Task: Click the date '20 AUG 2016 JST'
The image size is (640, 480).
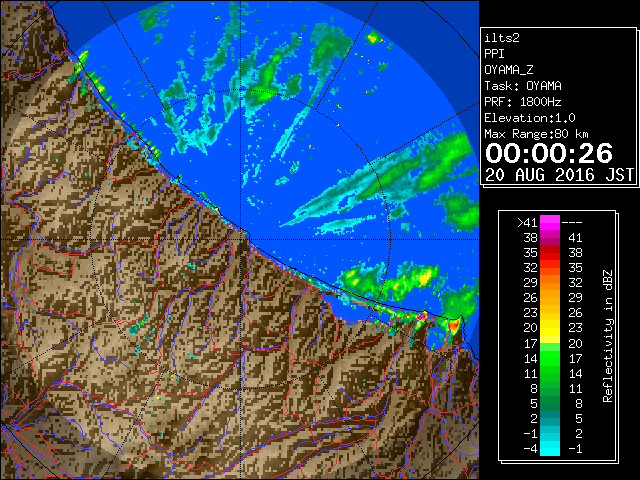Action: point(559,175)
